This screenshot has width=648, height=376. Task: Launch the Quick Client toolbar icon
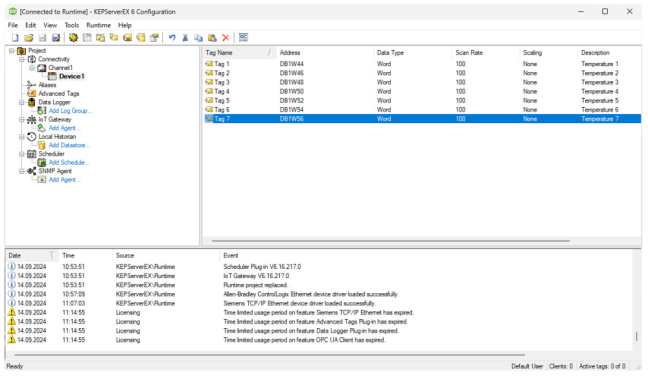243,38
